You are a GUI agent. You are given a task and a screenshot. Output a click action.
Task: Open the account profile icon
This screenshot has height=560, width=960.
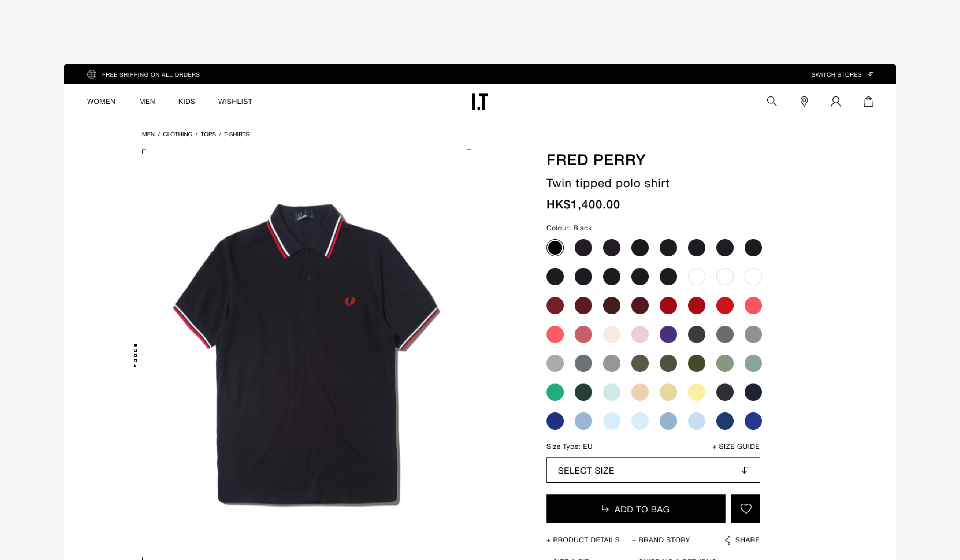click(836, 101)
